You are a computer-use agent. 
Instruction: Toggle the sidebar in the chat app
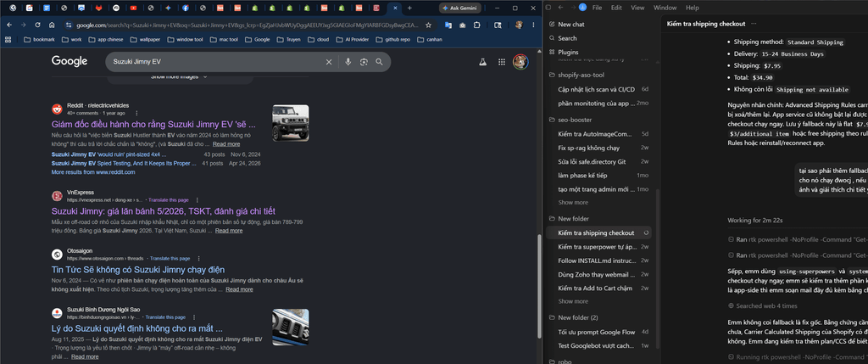(548, 8)
